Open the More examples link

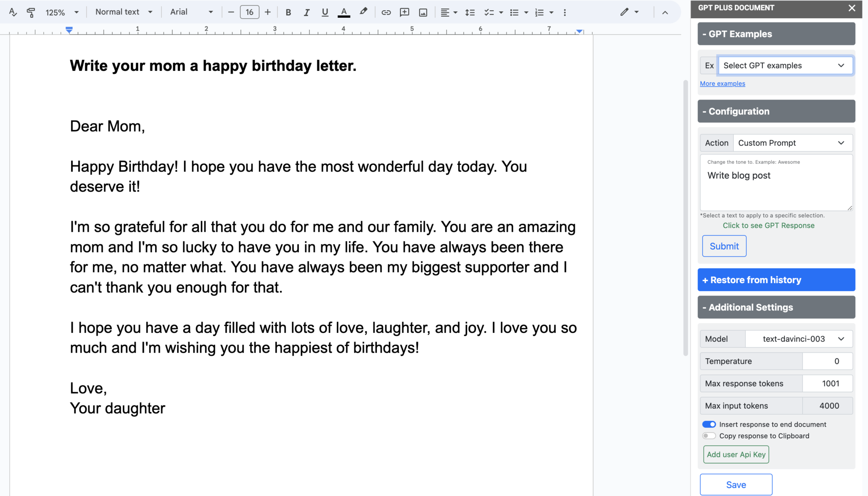pyautogui.click(x=722, y=84)
